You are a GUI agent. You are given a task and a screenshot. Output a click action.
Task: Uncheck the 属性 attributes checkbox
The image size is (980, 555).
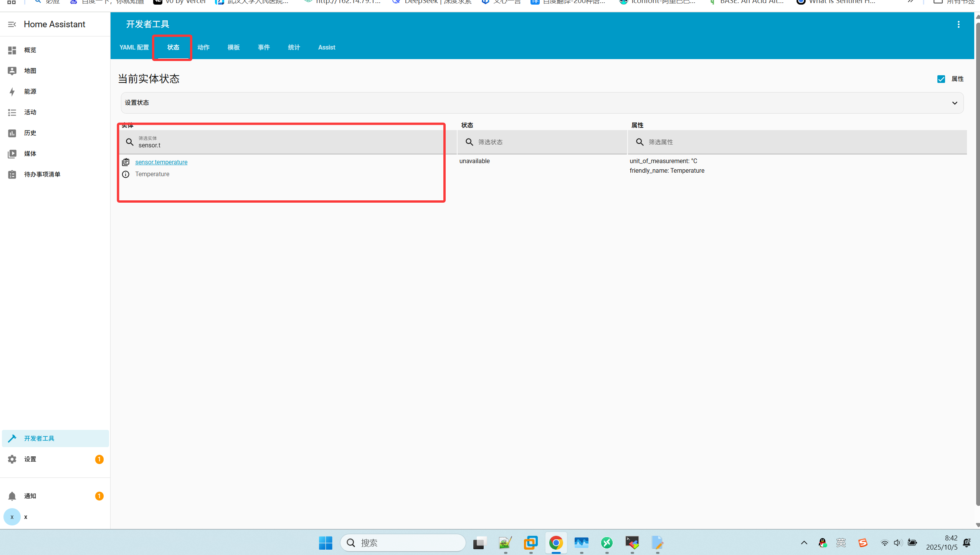[941, 79]
